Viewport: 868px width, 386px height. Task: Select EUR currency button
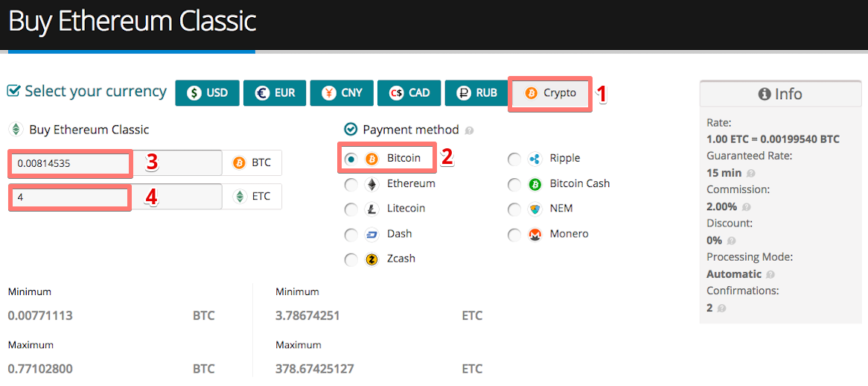[275, 92]
